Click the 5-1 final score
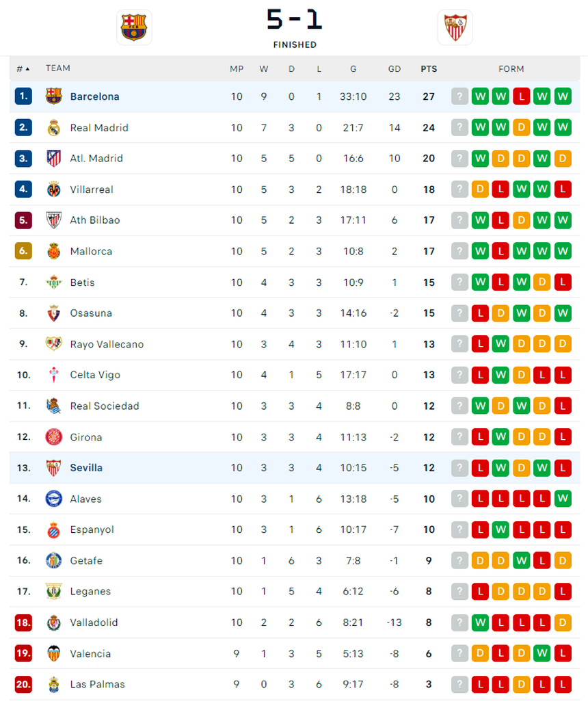Image resolution: width=588 pixels, height=708 pixels. pos(294,21)
